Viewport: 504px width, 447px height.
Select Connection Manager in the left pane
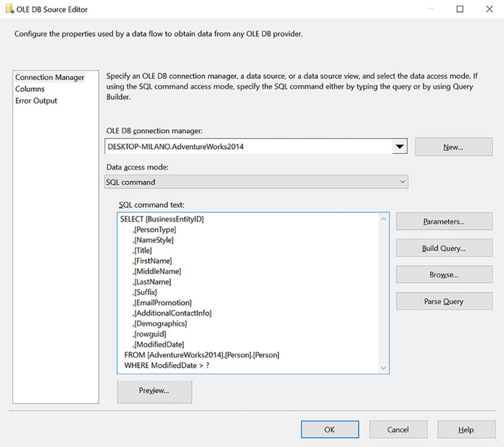pyautogui.click(x=49, y=77)
